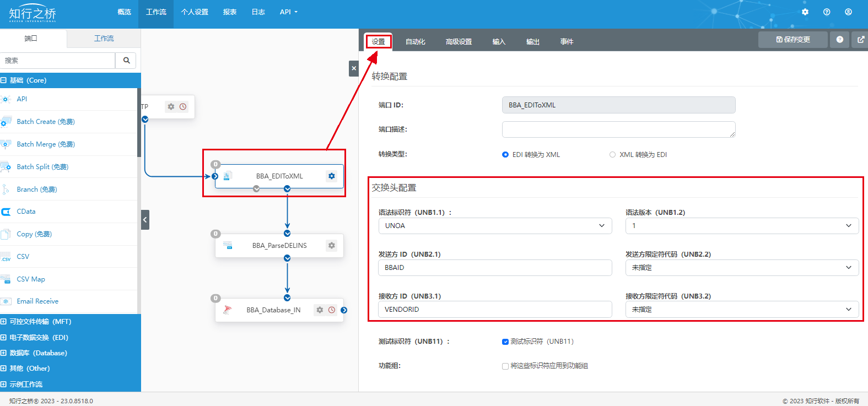Click the 发送方 ID input field
Viewport: 868px width, 406px height.
[x=495, y=268]
